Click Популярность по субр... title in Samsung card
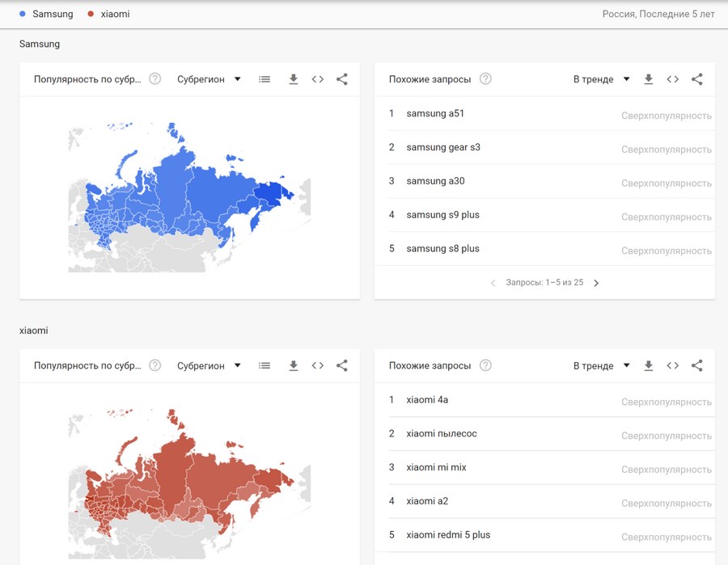The image size is (728, 565). 87,79
